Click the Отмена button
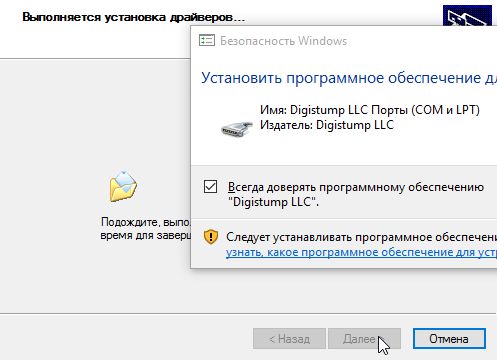This screenshot has width=497, height=360. point(449,339)
